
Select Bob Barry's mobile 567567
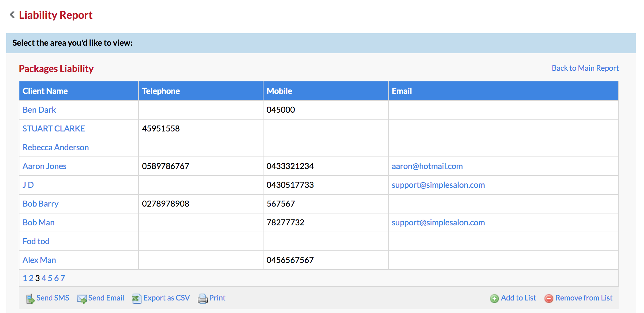click(281, 204)
